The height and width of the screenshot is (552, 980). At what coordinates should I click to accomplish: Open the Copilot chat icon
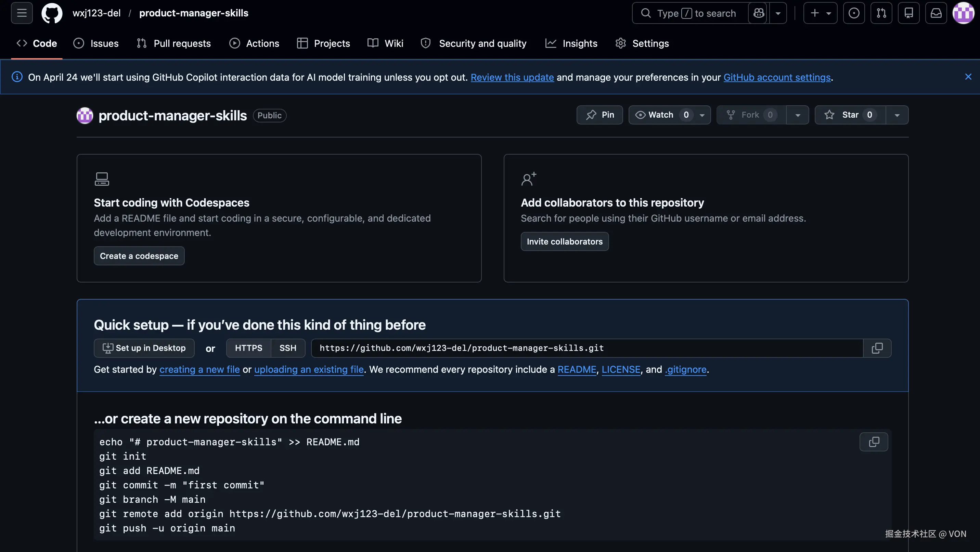pyautogui.click(x=759, y=13)
